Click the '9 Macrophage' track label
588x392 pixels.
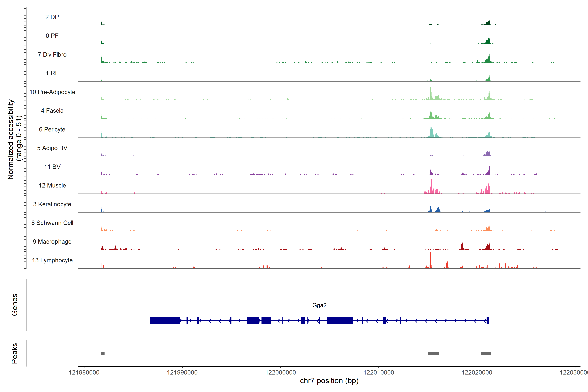[52, 242]
